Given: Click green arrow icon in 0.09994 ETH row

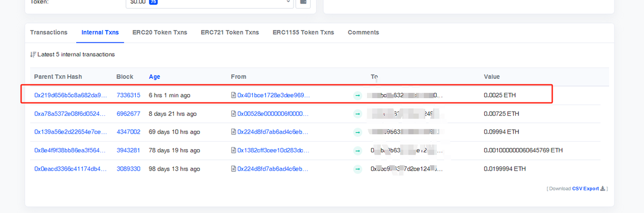Looking at the screenshot, I should click(357, 132).
